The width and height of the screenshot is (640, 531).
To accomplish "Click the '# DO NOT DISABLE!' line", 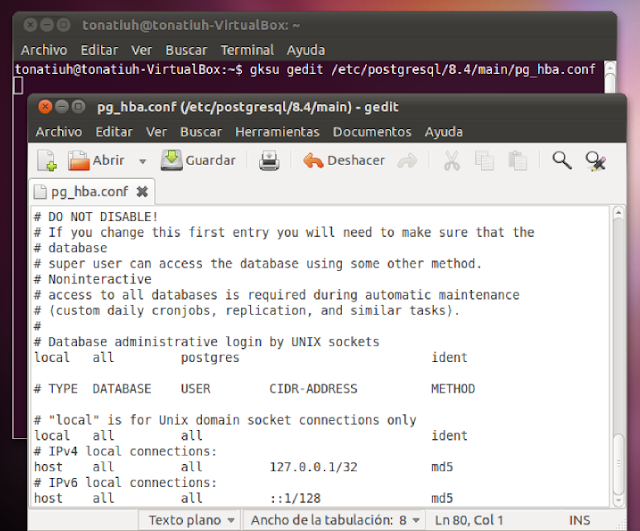I will [96, 217].
